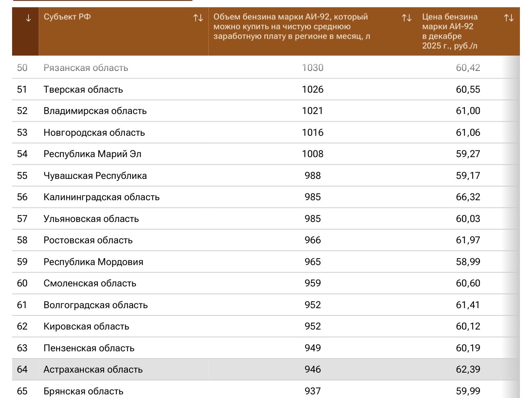Screen dimensions: 532x398
Task: Click the Субъект РФ column header
Action: click(67, 17)
